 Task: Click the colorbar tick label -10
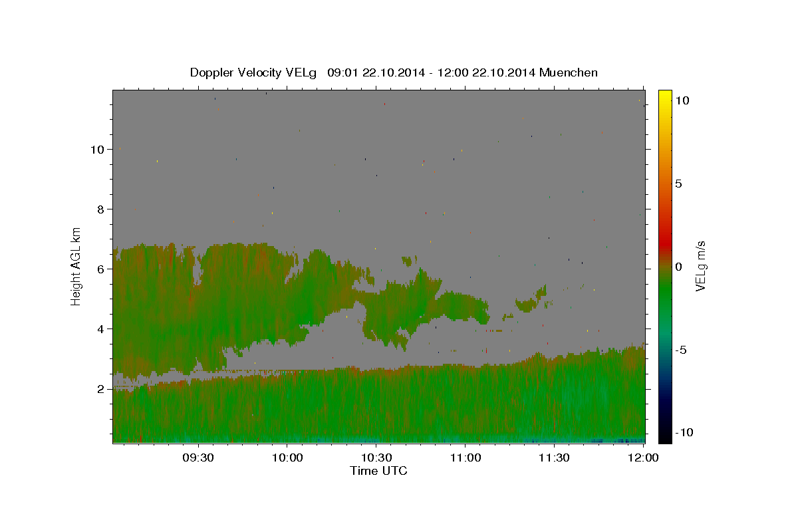tap(684, 433)
